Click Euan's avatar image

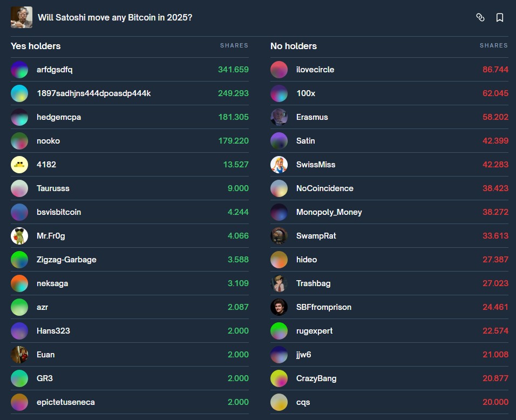click(19, 355)
